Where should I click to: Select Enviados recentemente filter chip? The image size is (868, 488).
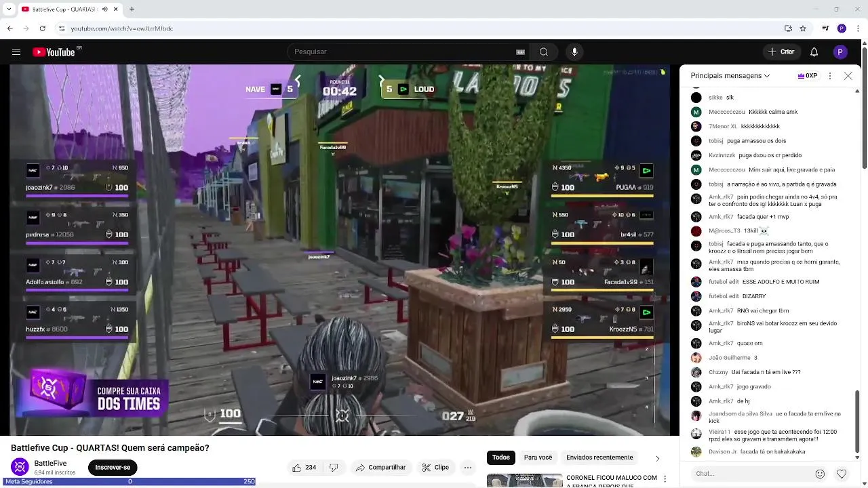599,457
